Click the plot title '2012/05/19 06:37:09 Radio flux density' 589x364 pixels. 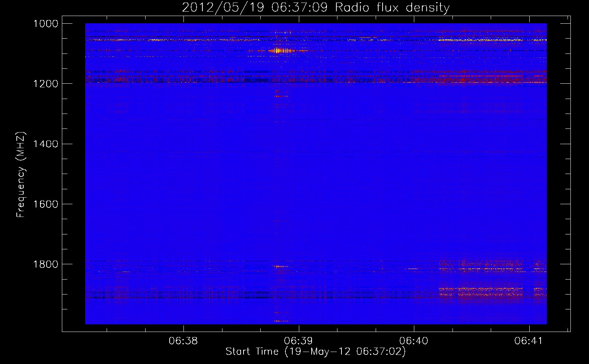pyautogui.click(x=316, y=7)
